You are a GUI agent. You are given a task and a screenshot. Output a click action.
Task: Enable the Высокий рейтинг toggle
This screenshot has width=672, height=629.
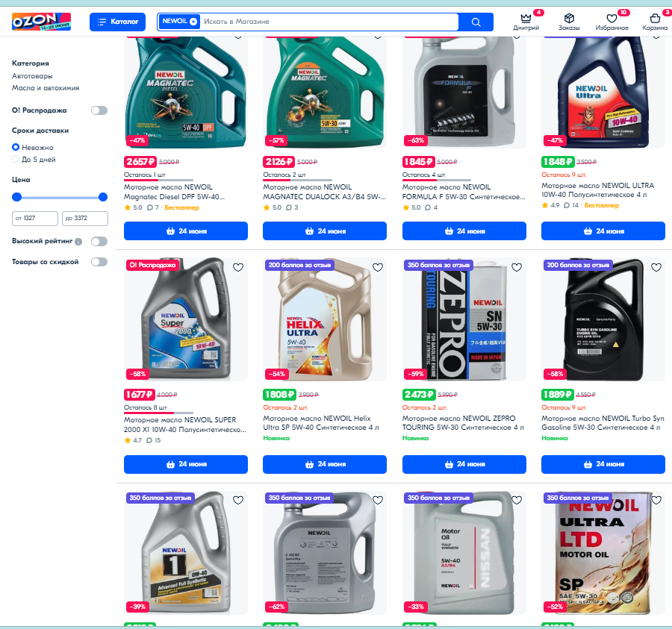99,242
